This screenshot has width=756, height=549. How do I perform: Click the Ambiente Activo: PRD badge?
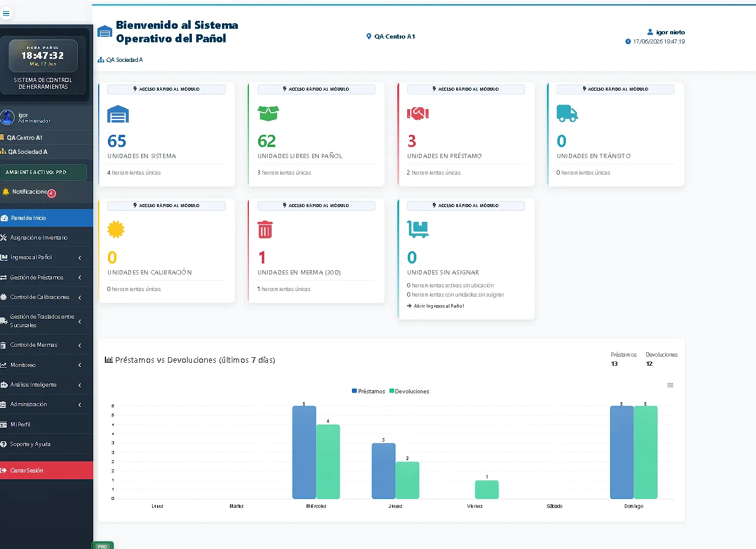click(44, 172)
